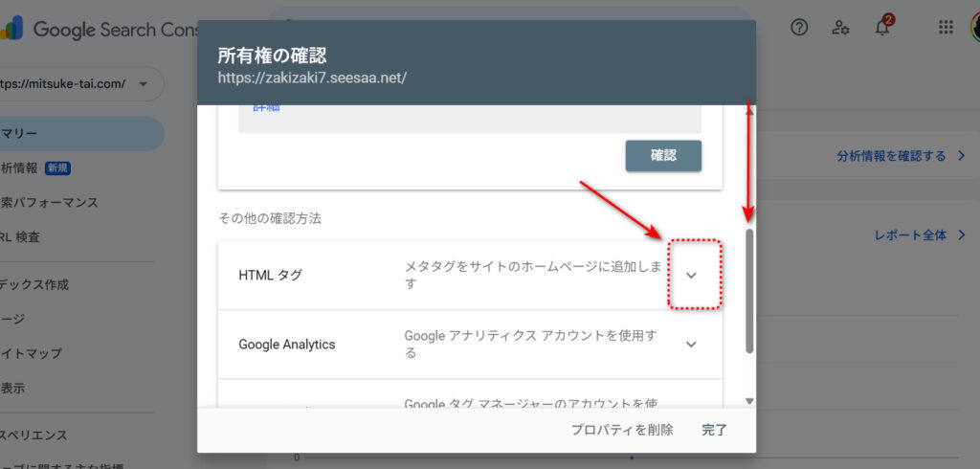Click the dialog scrollbar down arrow
The image size is (980, 469).
(749, 401)
